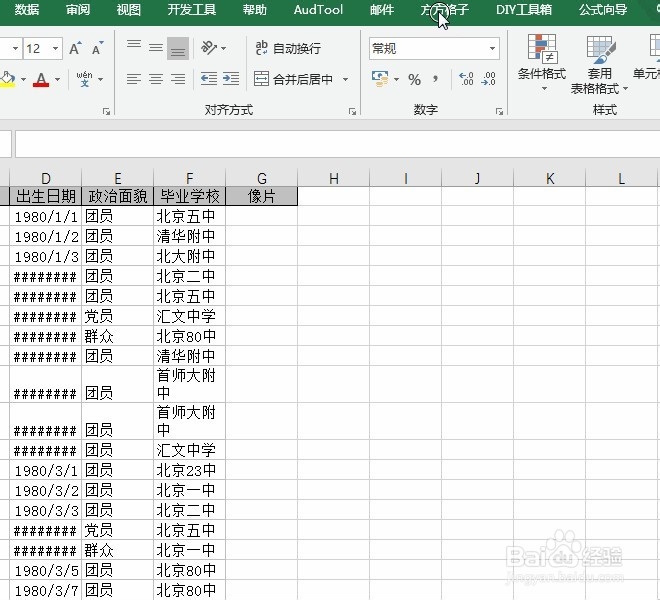
Task: Select column H header
Action: point(333,178)
